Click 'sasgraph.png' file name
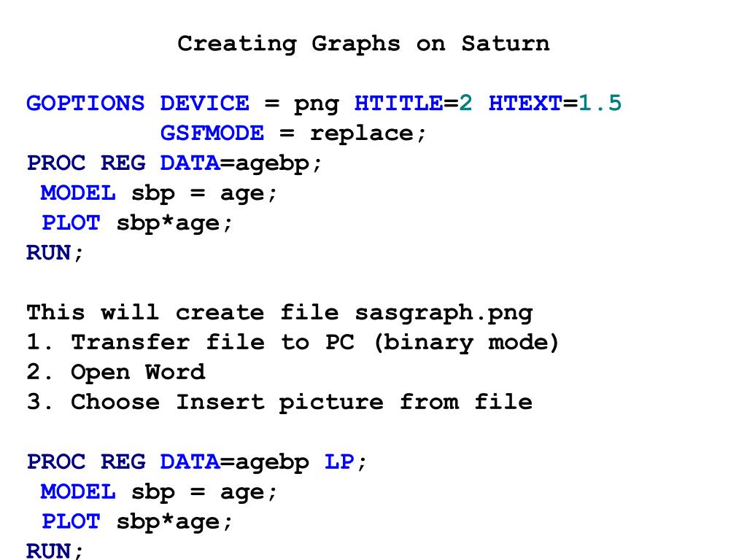This screenshot has width=747, height=560. 444,314
